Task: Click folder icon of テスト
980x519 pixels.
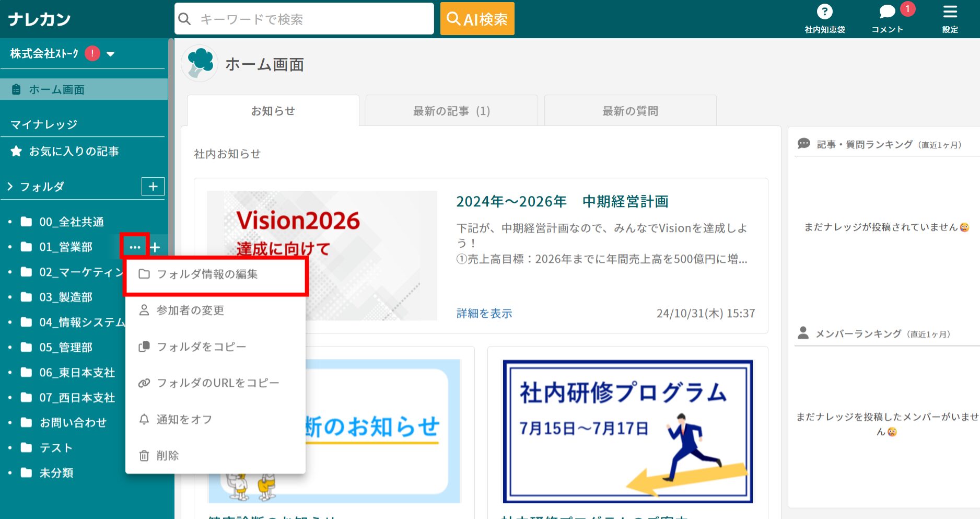Action: click(26, 447)
